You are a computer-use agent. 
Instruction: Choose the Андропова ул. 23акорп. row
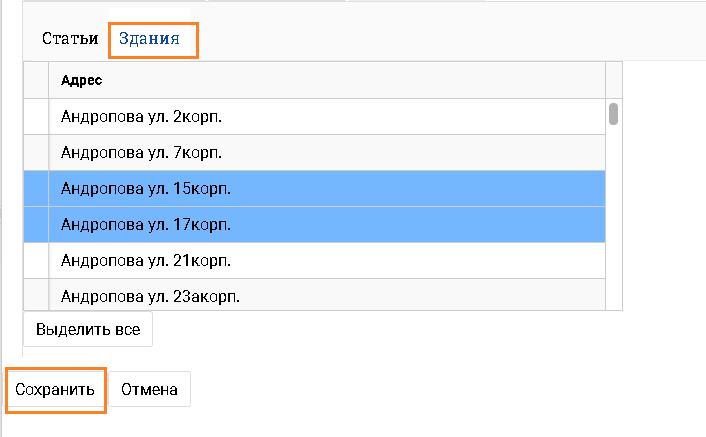click(325, 295)
